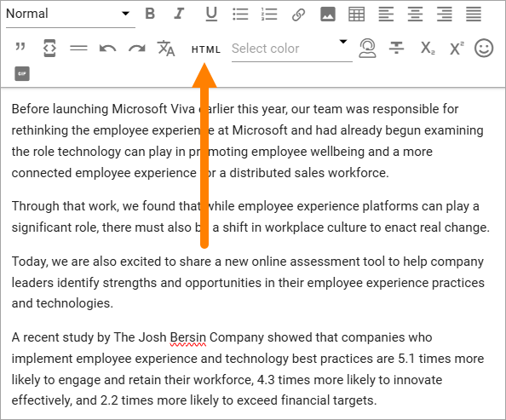Open the emoji picker
The image size is (506, 420).
[x=484, y=48]
